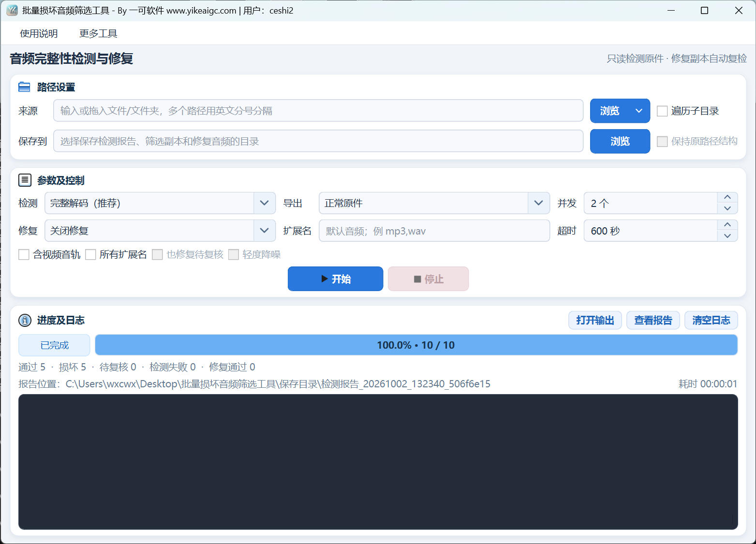
Task: Increase the 超时 value with the up arrow
Action: pos(727,225)
